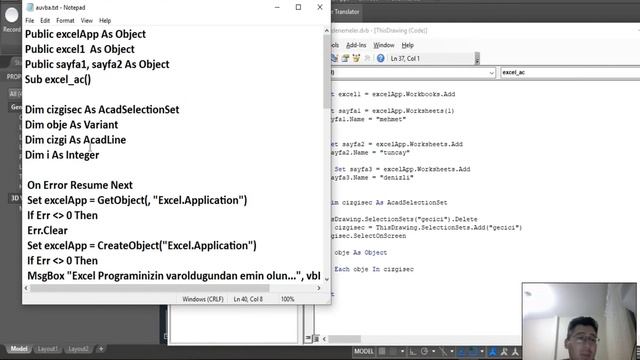Viewport: 640px width, 360px height.
Task: Click the Translator tab behind Notepad
Action: click(347, 11)
